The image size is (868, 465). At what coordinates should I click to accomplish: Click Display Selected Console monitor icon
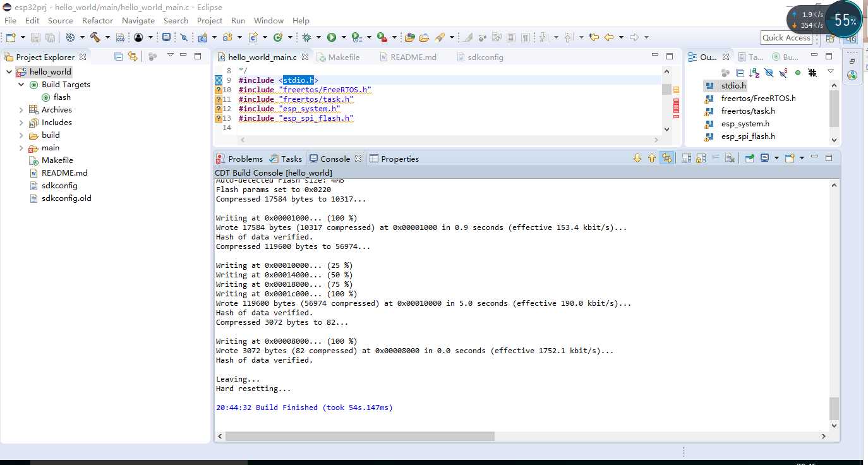(x=764, y=158)
